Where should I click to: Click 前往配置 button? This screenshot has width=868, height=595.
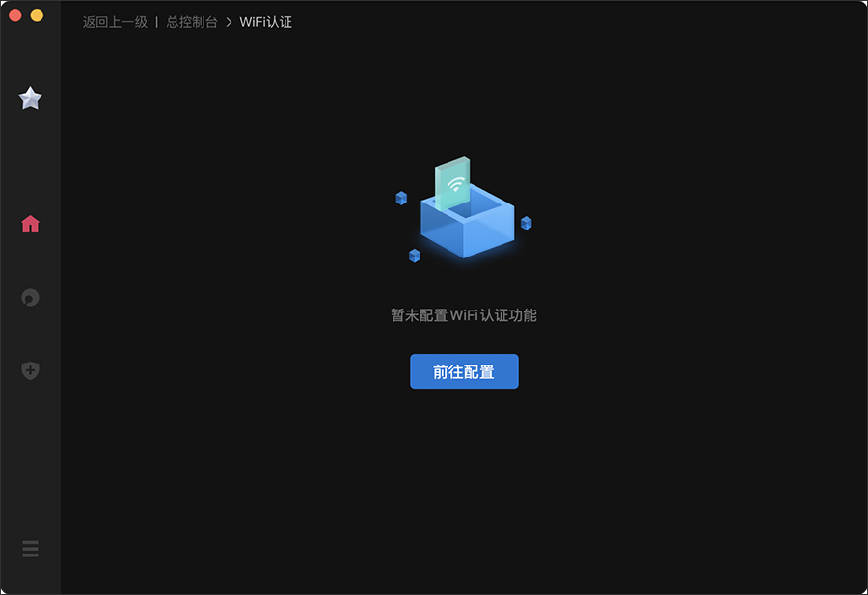pyautogui.click(x=464, y=371)
